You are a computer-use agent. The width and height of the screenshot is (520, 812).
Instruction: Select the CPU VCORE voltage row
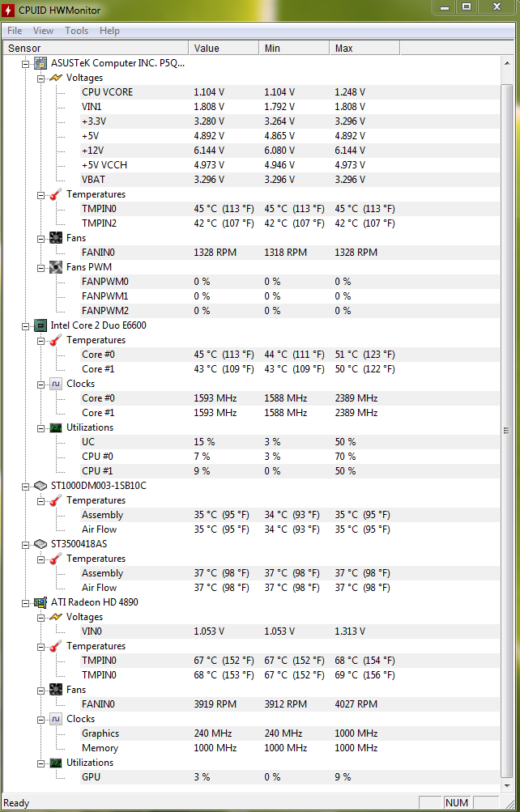point(290,92)
